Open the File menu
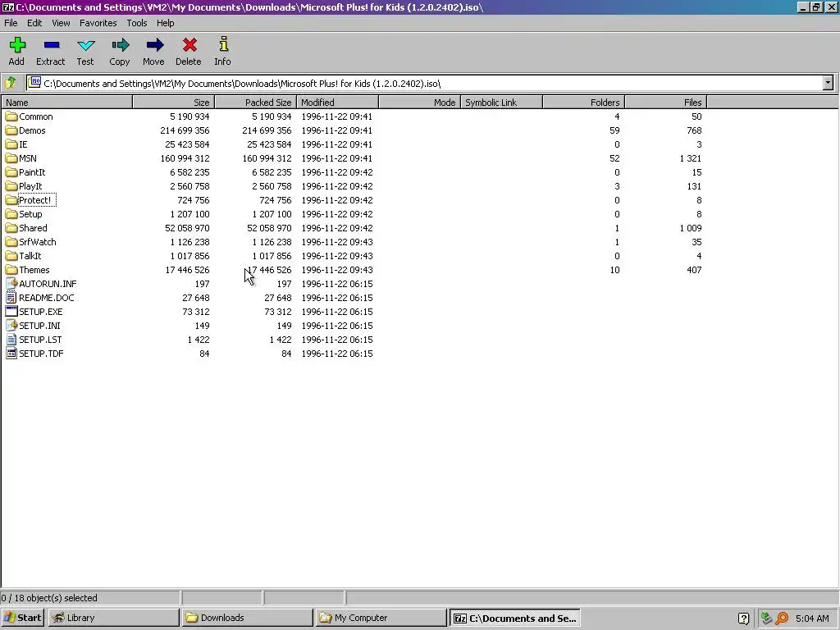 11,23
